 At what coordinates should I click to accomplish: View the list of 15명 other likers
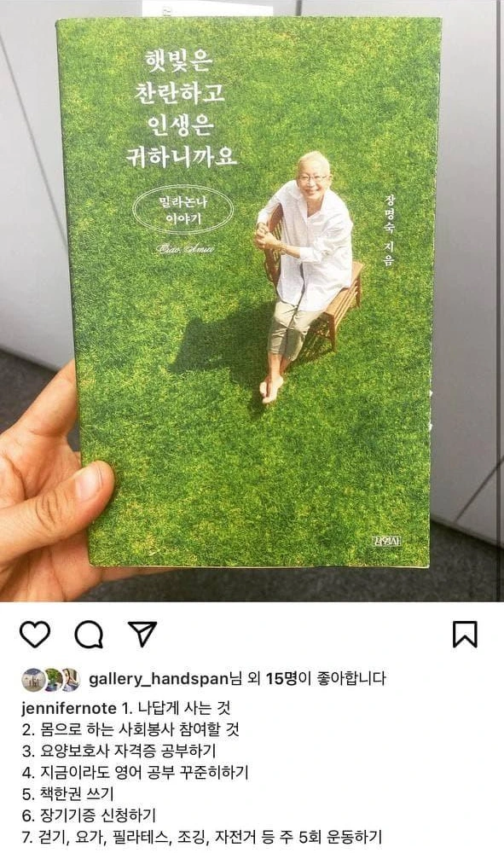[x=281, y=678]
